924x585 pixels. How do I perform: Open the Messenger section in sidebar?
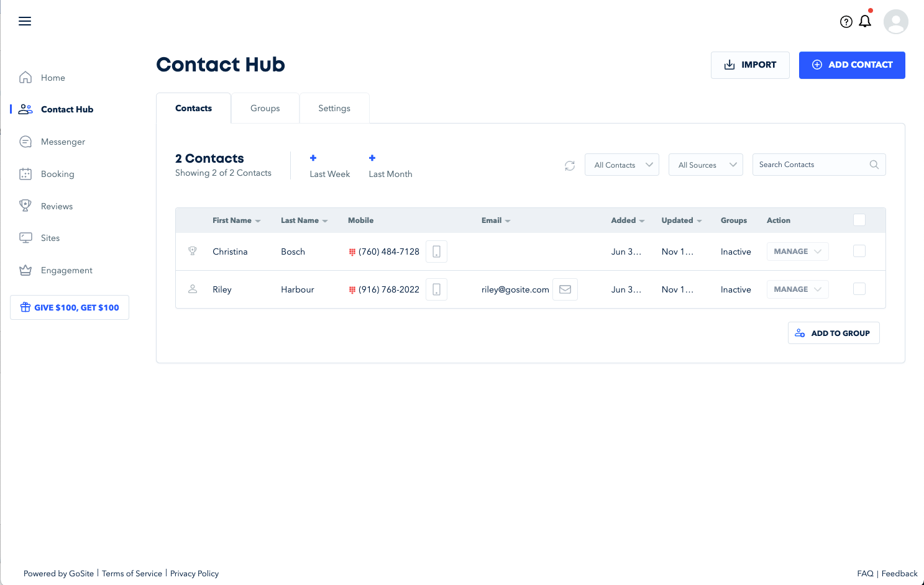coord(63,142)
